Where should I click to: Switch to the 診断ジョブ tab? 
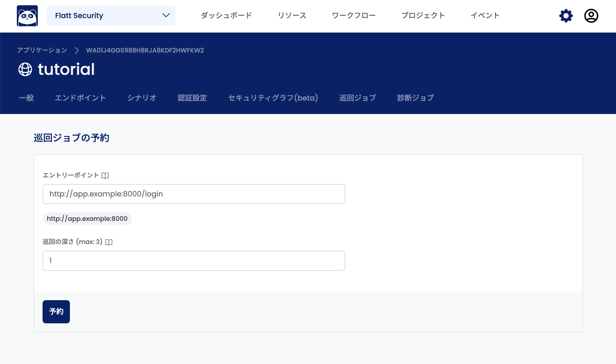click(415, 98)
